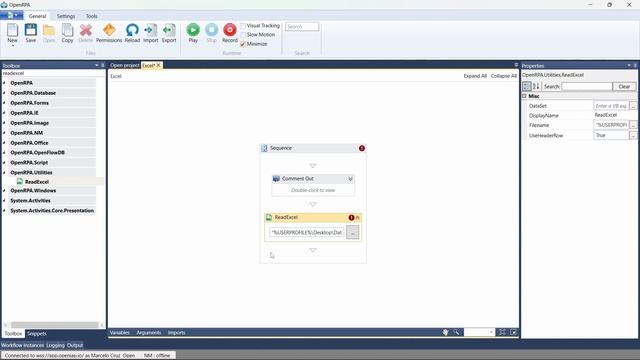This screenshot has width=640, height=360.
Task: Switch to the Settings ribbon tab
Action: coord(66,16)
